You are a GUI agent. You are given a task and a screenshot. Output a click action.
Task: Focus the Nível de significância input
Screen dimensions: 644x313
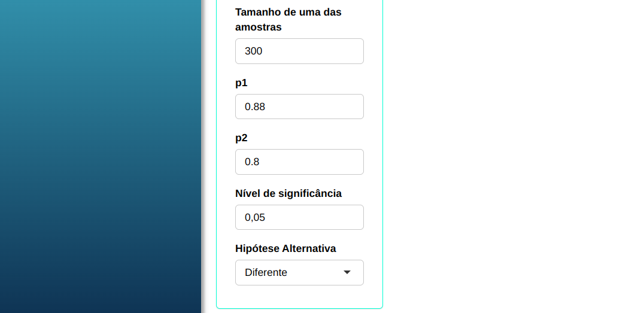point(299,217)
